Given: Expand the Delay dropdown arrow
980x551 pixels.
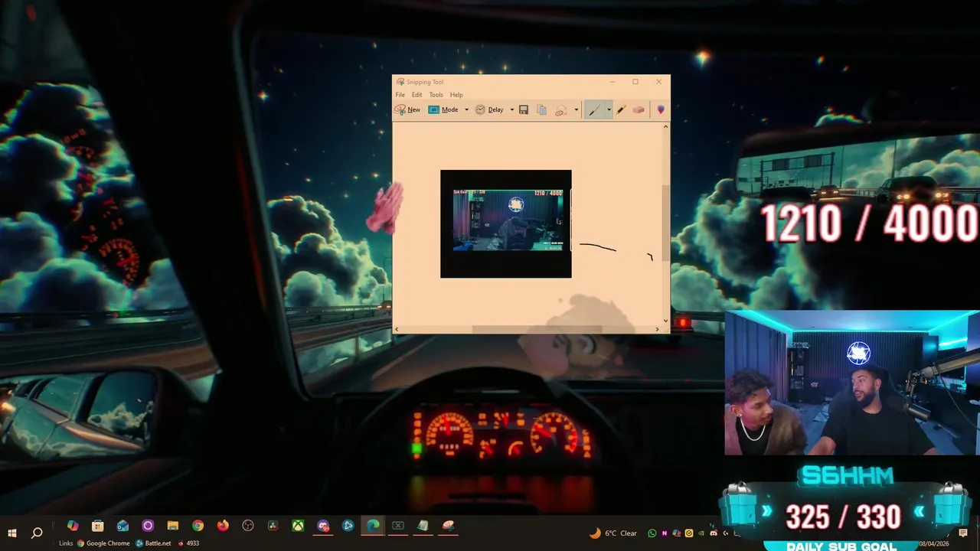Looking at the screenshot, I should pos(511,109).
